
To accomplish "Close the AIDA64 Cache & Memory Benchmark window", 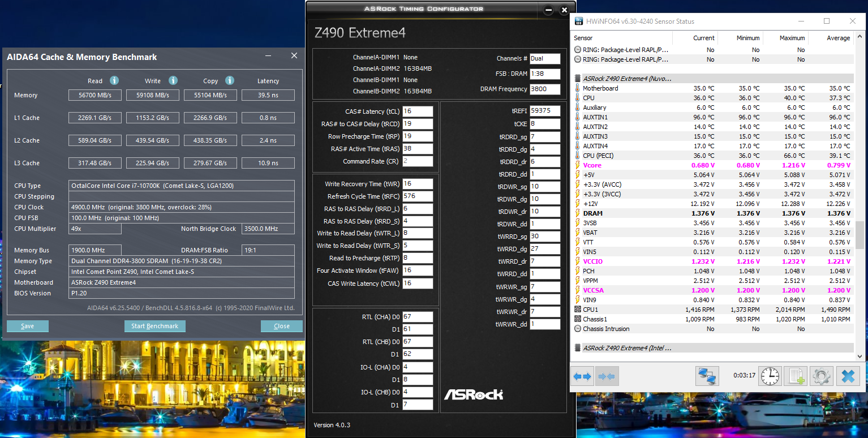I will [294, 56].
